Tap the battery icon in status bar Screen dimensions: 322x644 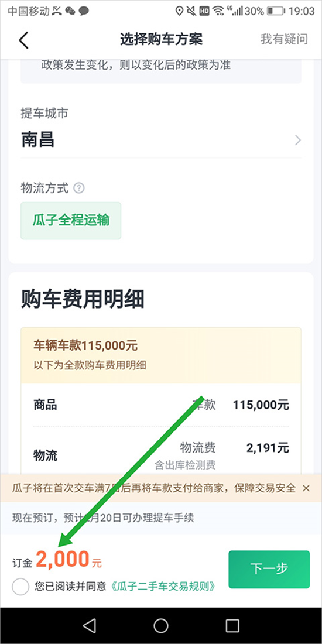276,11
